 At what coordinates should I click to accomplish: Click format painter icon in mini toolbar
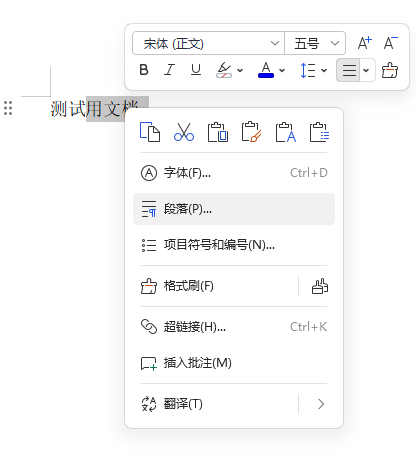coord(390,70)
